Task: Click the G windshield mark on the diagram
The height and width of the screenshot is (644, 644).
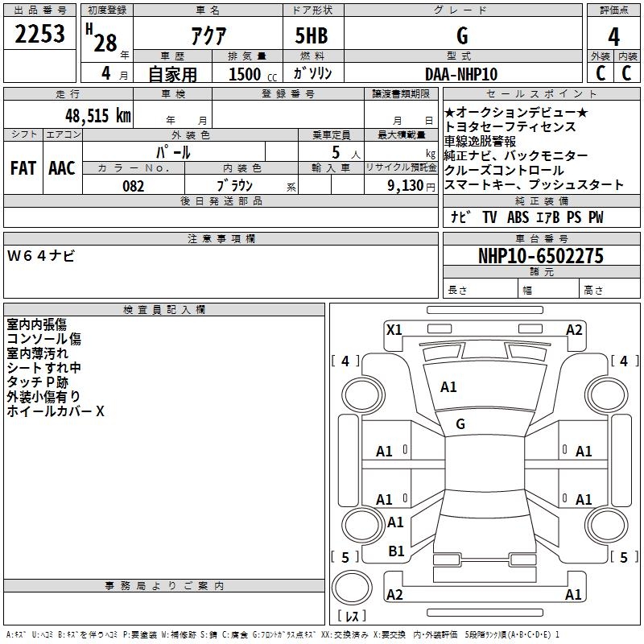Action: click(x=460, y=424)
